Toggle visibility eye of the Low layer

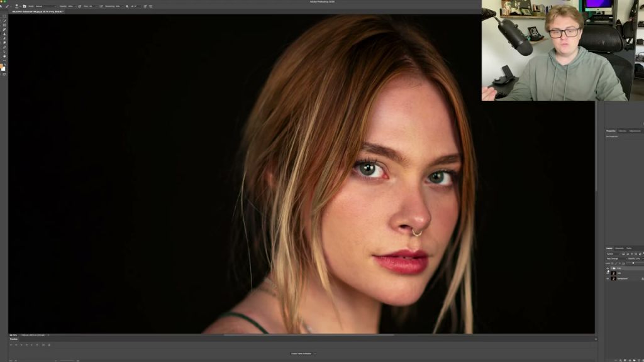(608, 273)
